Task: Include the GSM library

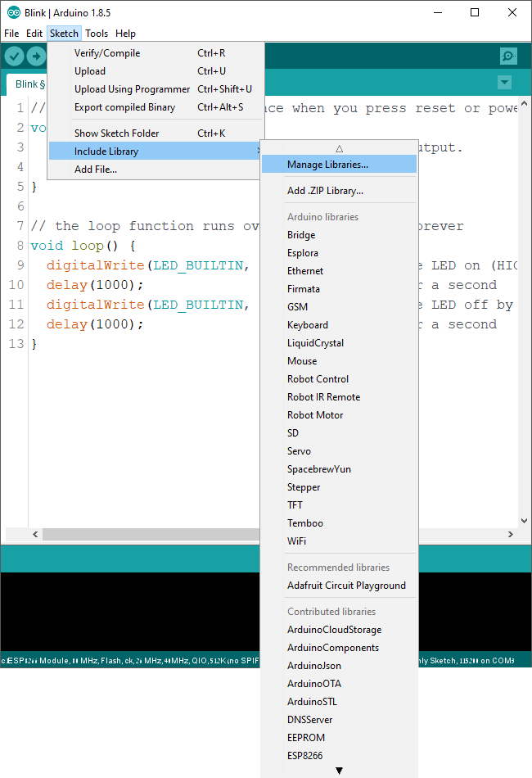Action: [339, 306]
